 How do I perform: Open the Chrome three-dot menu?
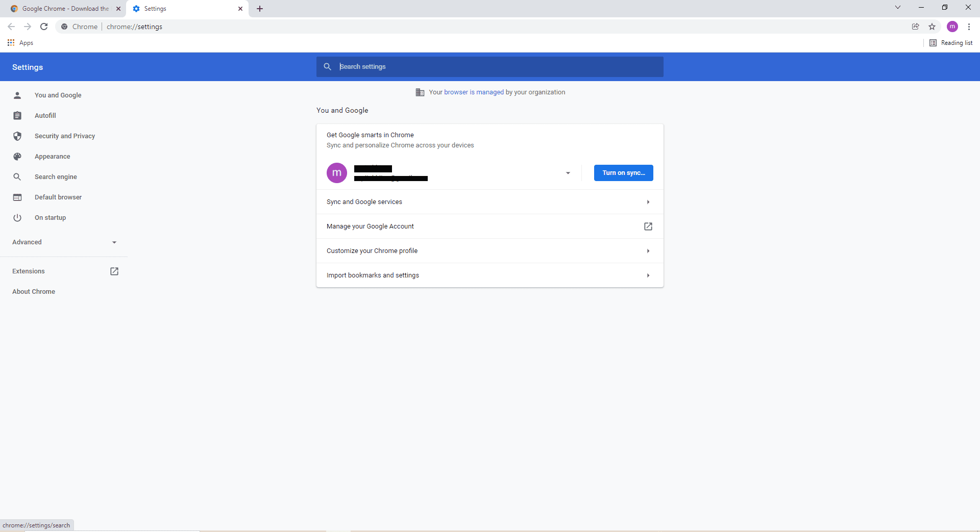coord(969,27)
